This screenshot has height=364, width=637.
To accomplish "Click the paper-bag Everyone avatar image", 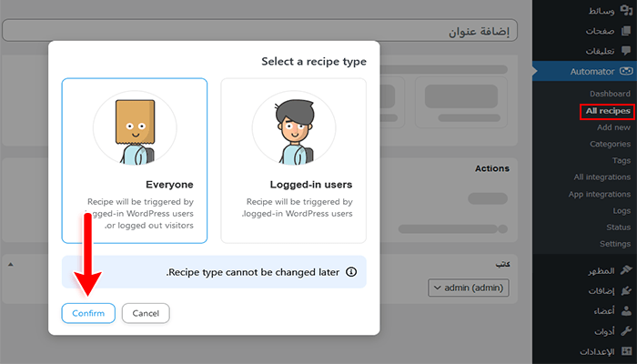I will coord(135,127).
